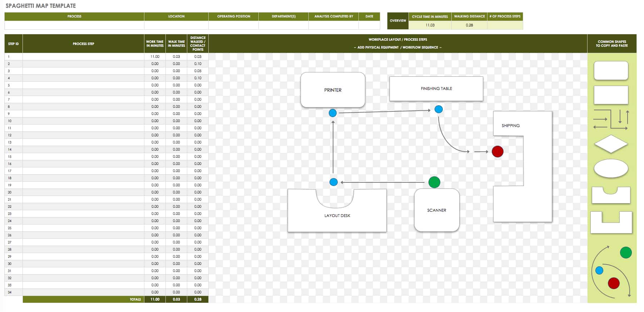Screen dimensions: 644x312
Task: Click the oval shape in shapes palette
Action: point(611,168)
